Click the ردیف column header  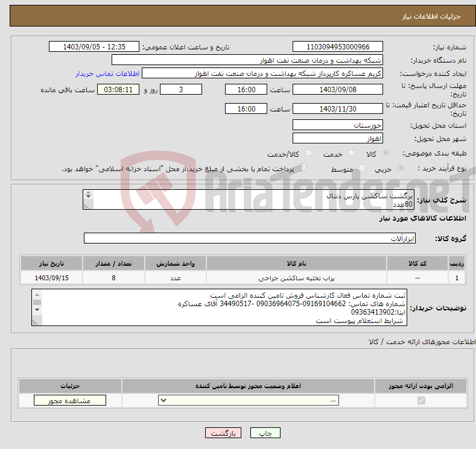[x=457, y=263]
